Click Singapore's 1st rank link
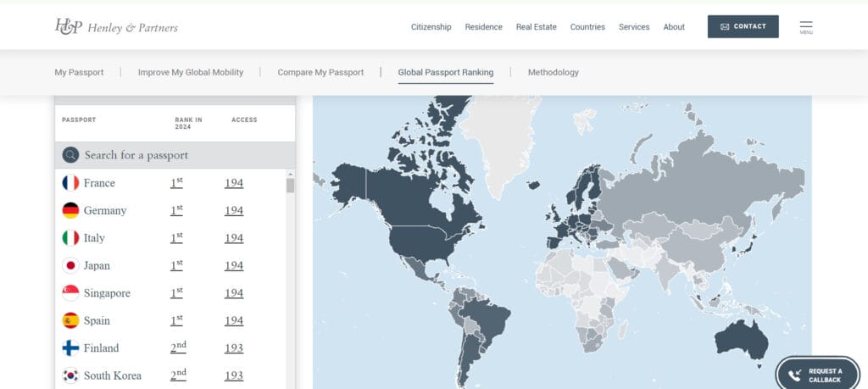Screen dimensions: 868x389 176,292
